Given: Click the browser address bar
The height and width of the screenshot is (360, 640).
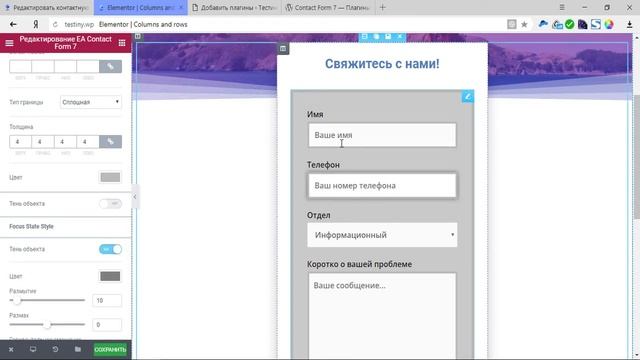Looking at the screenshot, I should [x=282, y=24].
